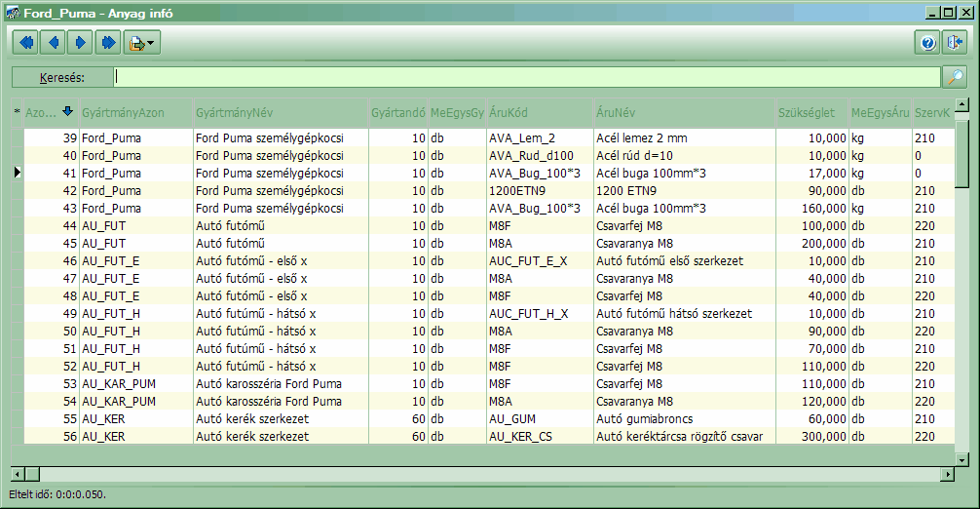Click the vertical scrollbar up arrow

(961, 104)
